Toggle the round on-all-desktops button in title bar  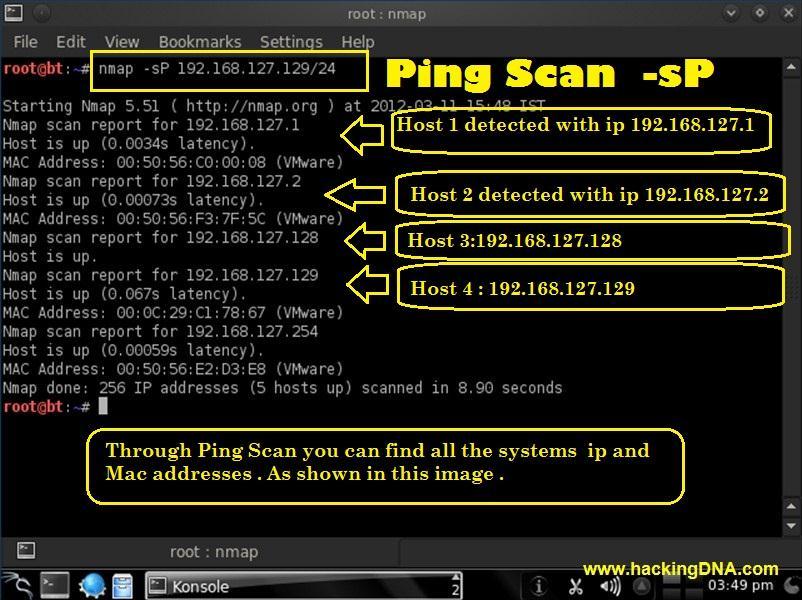(x=42, y=13)
